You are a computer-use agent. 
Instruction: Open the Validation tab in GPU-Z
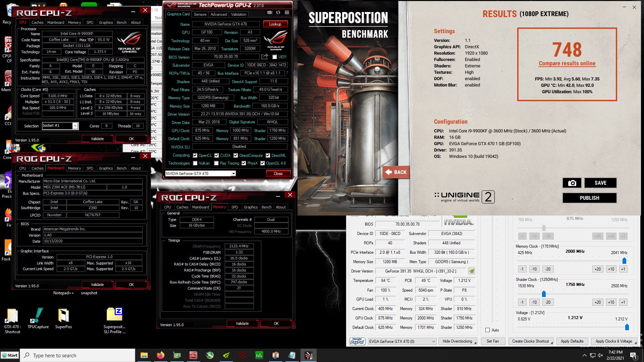point(239,14)
